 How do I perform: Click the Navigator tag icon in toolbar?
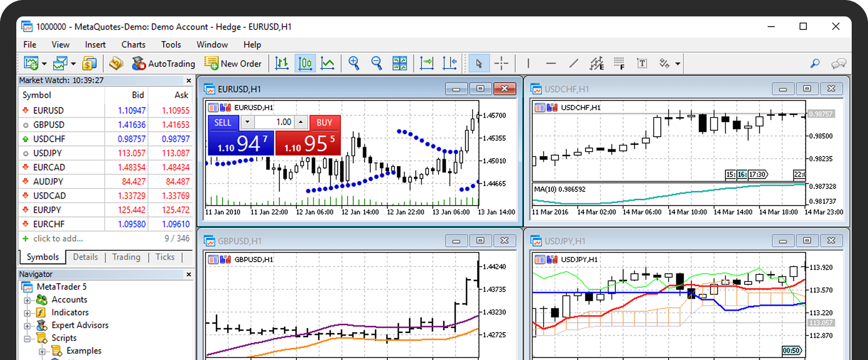click(116, 63)
